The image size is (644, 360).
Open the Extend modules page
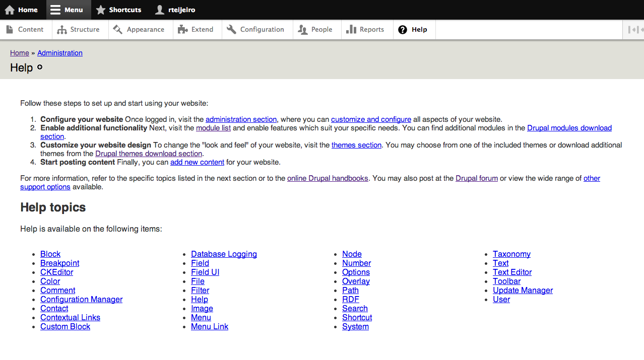[x=197, y=30]
